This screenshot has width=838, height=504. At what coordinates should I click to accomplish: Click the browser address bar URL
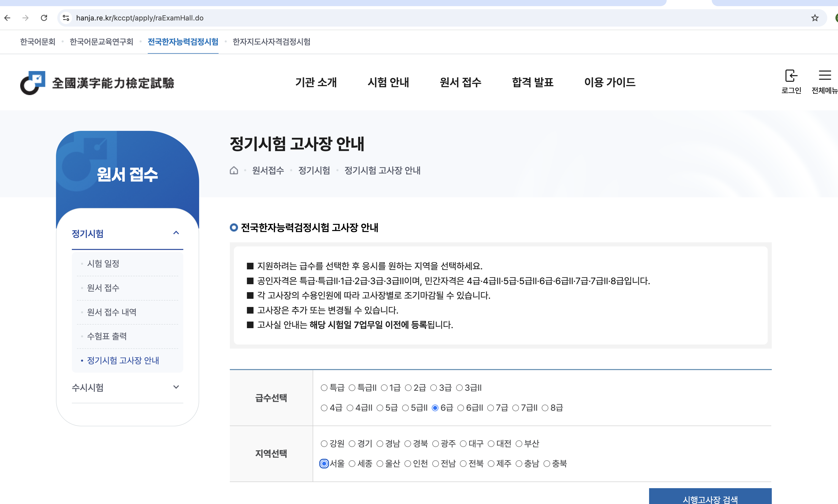pos(140,18)
